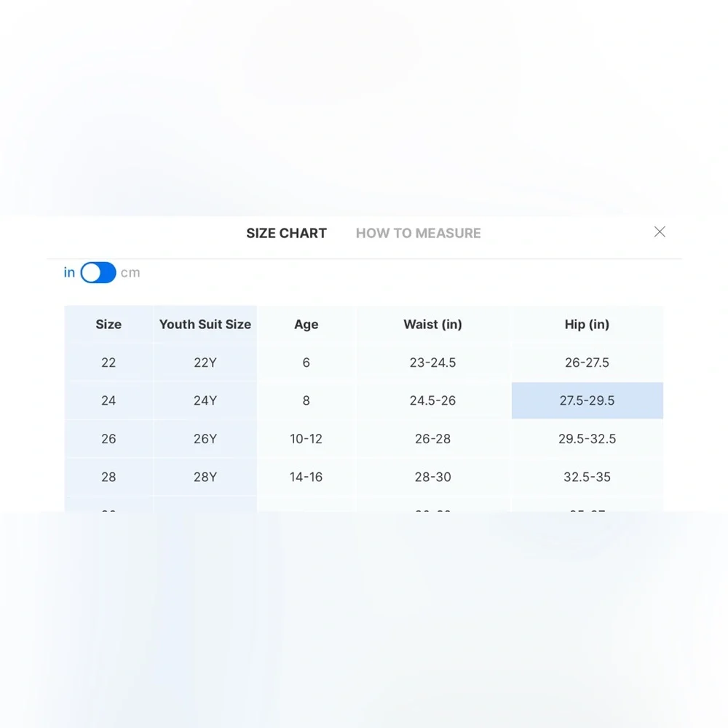The height and width of the screenshot is (728, 728).
Task: Click the Size column header
Action: [x=108, y=324]
